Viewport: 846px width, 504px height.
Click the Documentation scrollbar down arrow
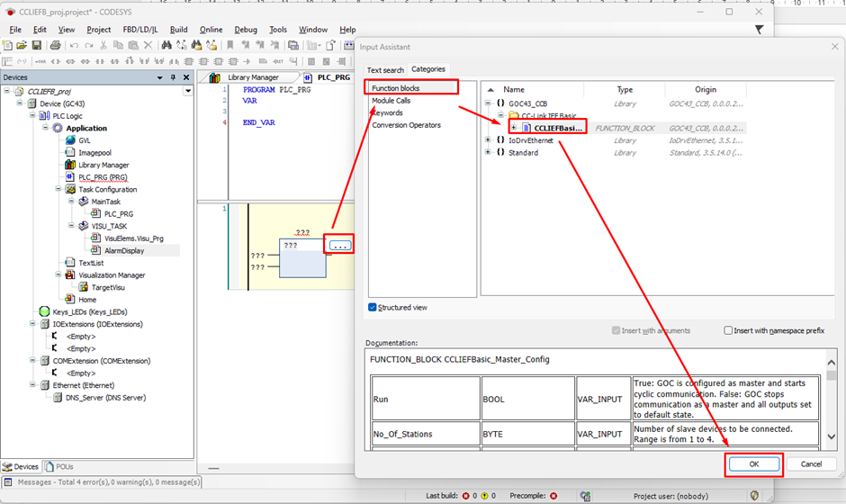[x=831, y=437]
